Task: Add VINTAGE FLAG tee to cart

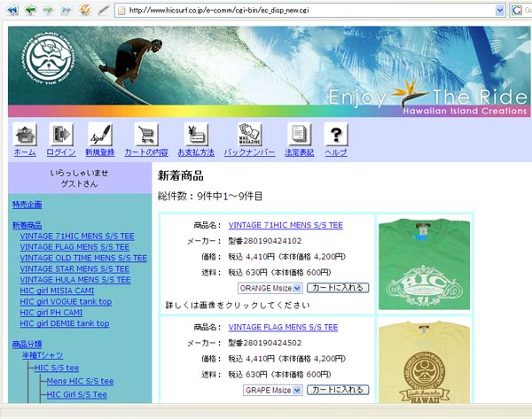Action: 338,390
